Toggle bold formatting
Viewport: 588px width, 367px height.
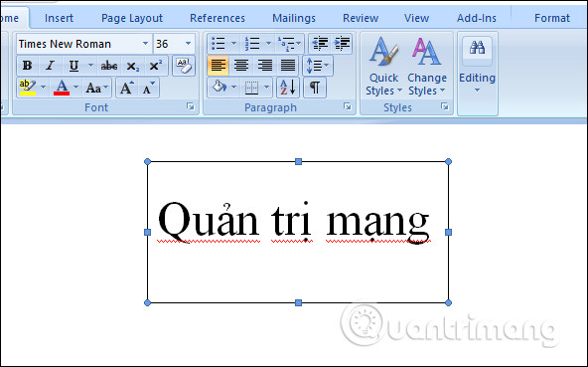pos(28,66)
